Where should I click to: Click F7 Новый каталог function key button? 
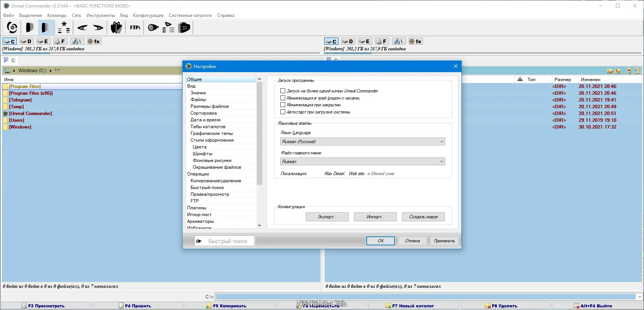(x=413, y=306)
